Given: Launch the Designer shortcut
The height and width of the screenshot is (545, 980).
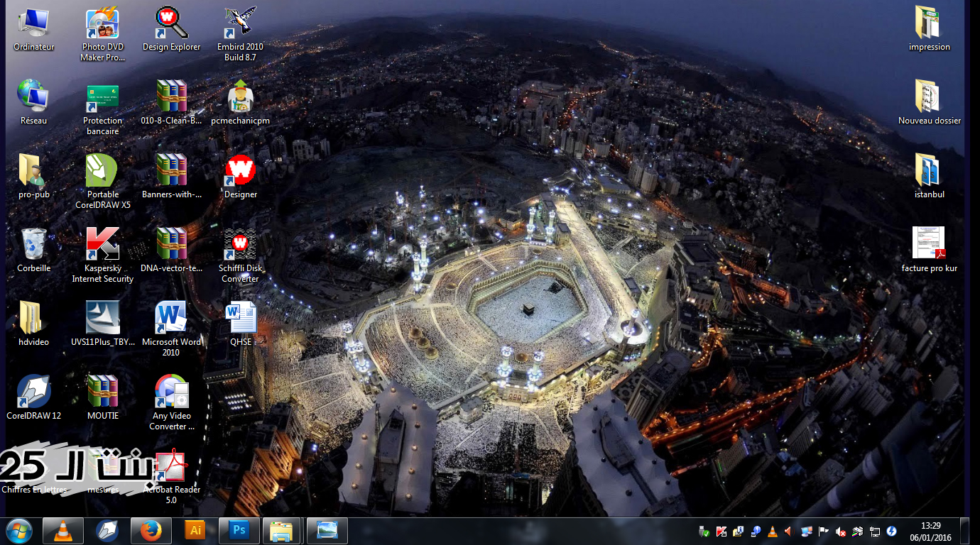Looking at the screenshot, I should pyautogui.click(x=240, y=177).
